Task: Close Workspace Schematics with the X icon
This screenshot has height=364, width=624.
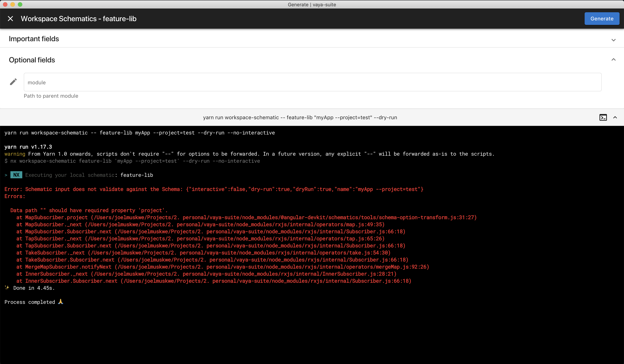Action: [10, 19]
